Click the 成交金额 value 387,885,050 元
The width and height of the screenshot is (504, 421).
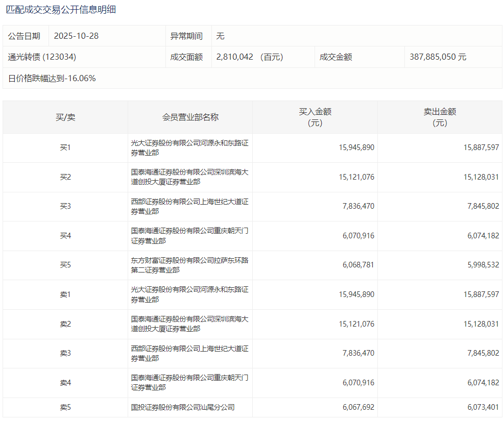438,57
